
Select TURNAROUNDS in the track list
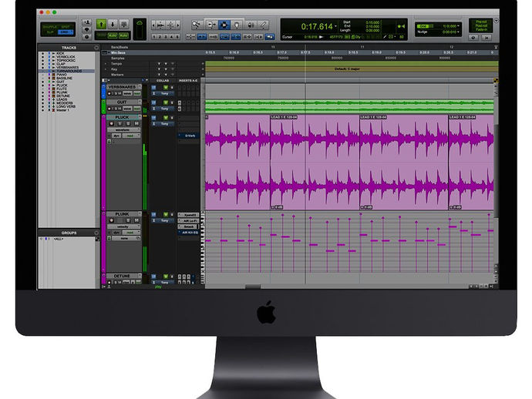click(x=69, y=71)
